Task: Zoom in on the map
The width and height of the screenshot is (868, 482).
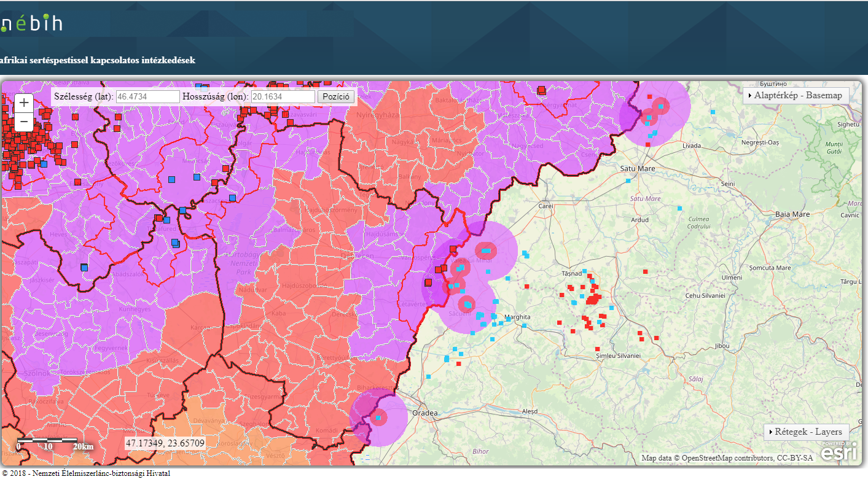Action: (24, 103)
